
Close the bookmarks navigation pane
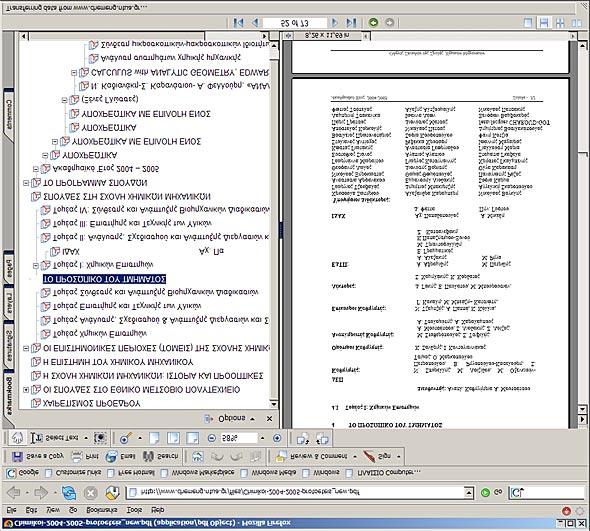[x=269, y=418]
